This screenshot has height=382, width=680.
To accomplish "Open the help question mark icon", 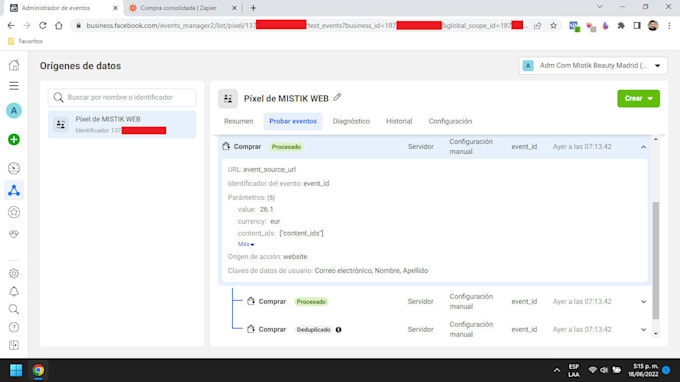I will pyautogui.click(x=14, y=327).
